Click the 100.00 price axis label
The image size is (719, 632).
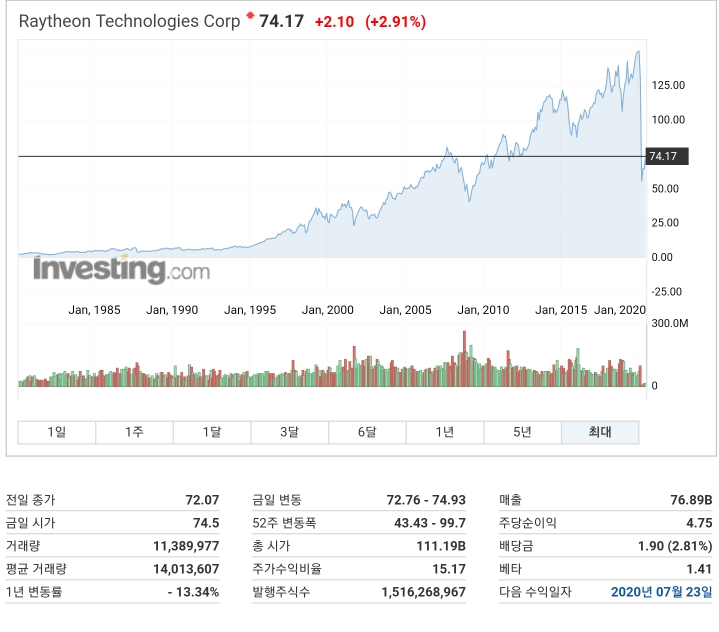(668, 120)
